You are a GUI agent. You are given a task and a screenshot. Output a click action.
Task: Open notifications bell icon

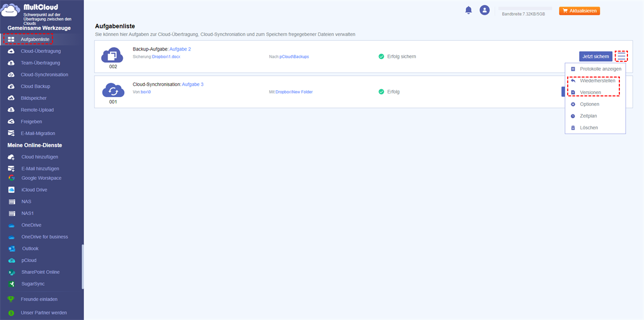click(469, 10)
